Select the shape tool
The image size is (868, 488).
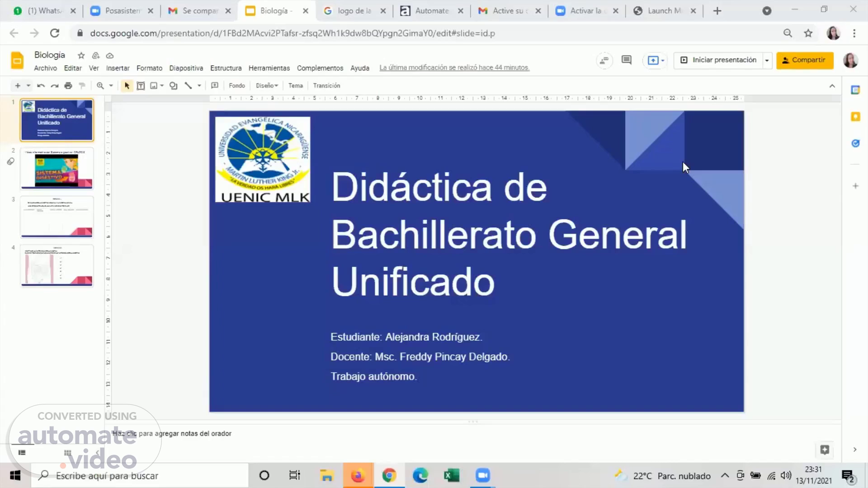[173, 86]
